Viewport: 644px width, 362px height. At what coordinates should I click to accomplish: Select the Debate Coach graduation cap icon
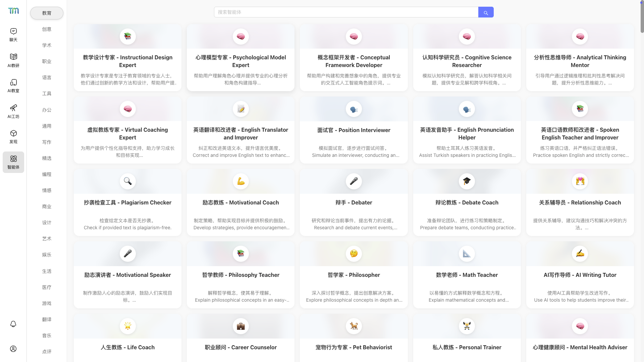tap(467, 181)
